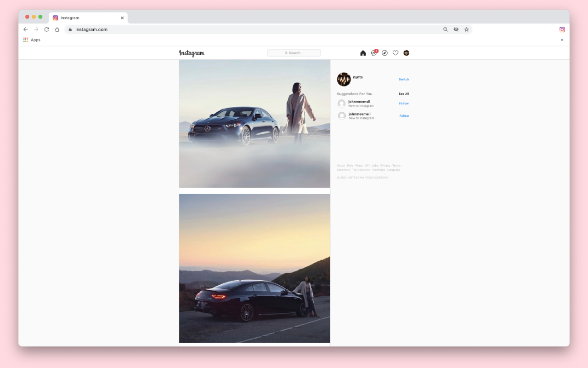The image size is (588, 368).
Task: Click the Instagram icon in the browser toolbar
Action: [562, 29]
